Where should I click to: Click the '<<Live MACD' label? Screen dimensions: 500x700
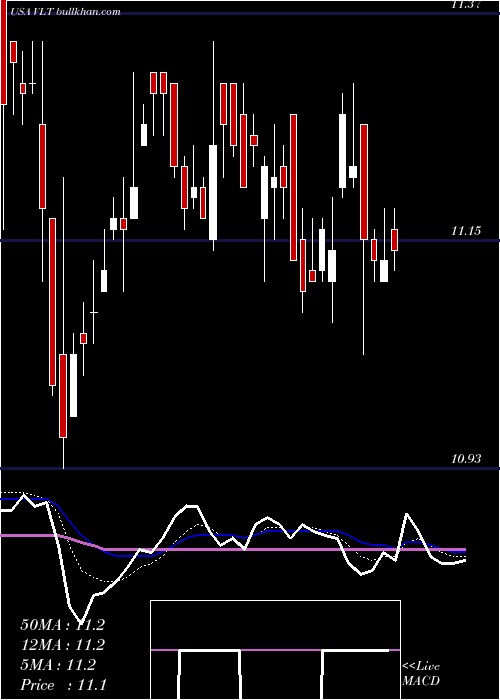pos(421,673)
